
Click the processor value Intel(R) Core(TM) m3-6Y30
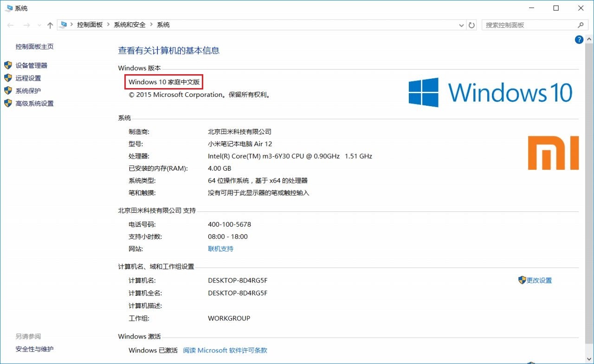(x=290, y=156)
